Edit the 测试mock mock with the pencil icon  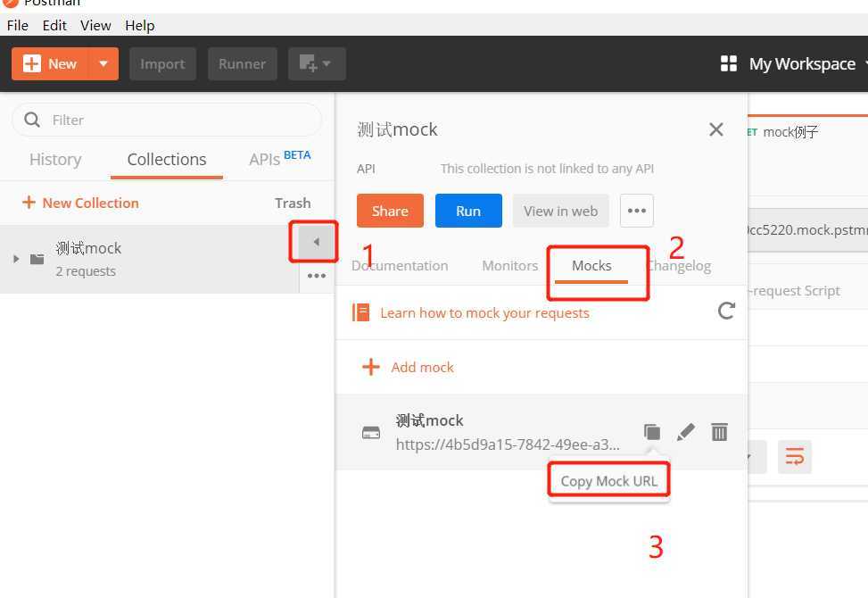(x=686, y=432)
